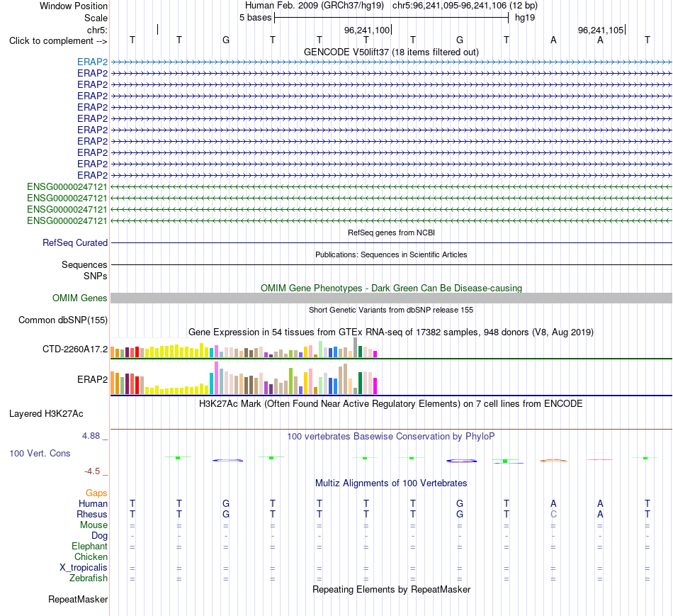
Task: Click the Chicken alignment row label
Action: pos(91,556)
